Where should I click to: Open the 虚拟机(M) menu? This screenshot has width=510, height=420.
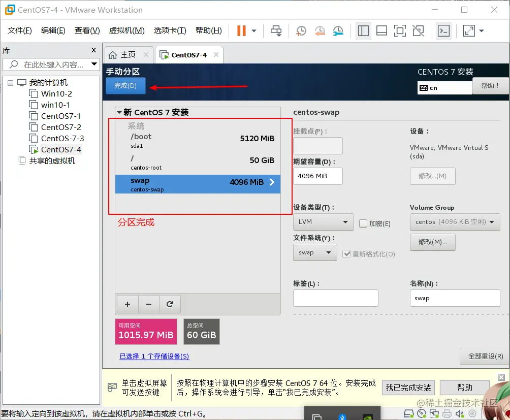pos(126,30)
